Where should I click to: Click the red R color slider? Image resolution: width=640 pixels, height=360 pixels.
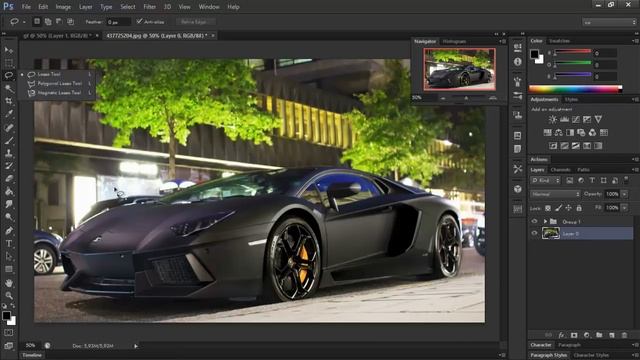point(572,52)
